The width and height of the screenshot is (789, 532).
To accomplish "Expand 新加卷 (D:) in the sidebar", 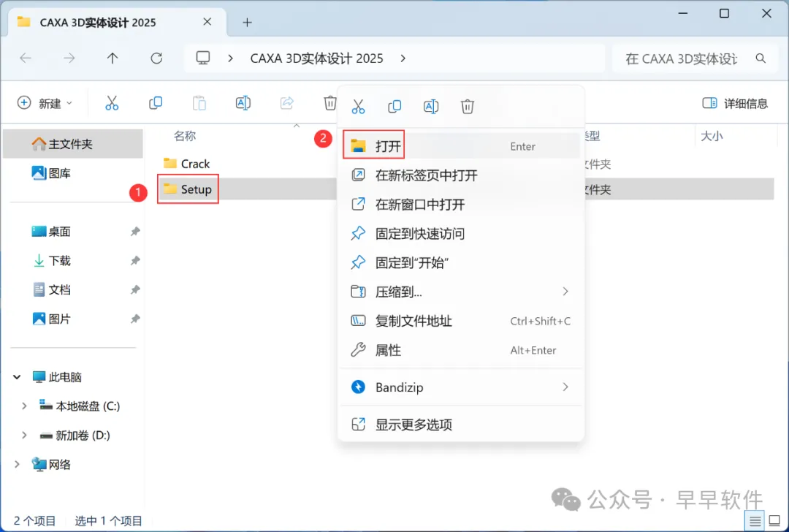I will 24,436.
